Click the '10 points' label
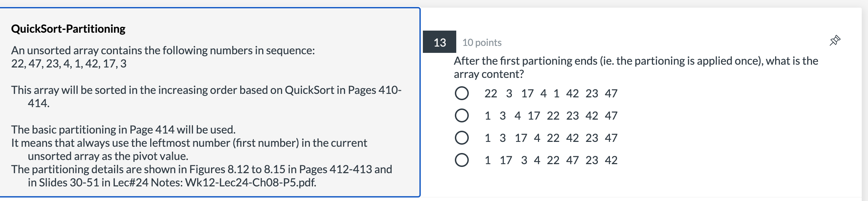Screen dimensions: 868x201 [x=482, y=42]
